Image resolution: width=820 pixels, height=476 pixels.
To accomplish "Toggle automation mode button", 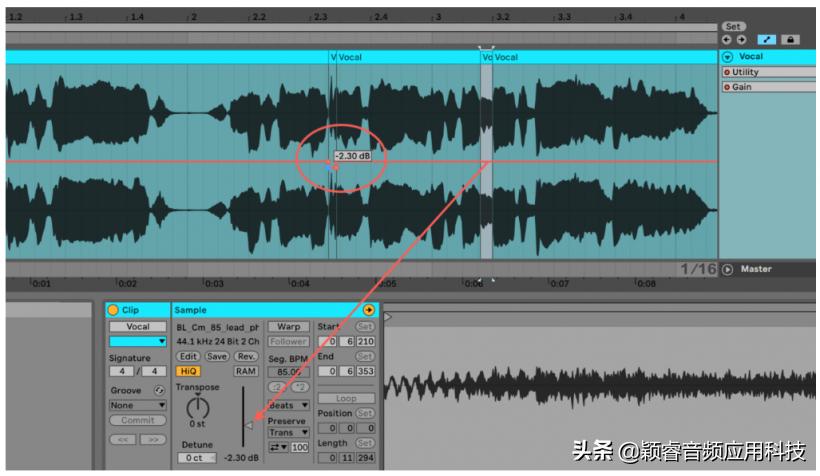I will click(x=767, y=40).
